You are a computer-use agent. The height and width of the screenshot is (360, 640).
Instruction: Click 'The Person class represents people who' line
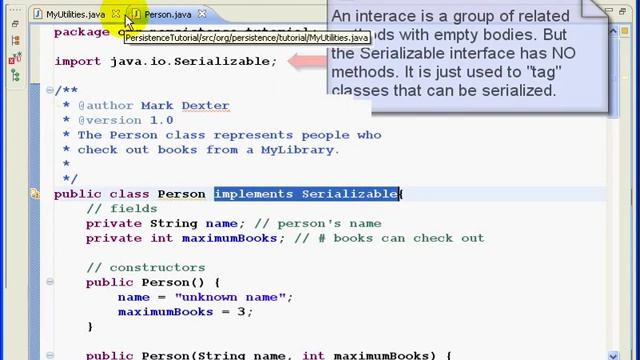pyautogui.click(x=229, y=135)
